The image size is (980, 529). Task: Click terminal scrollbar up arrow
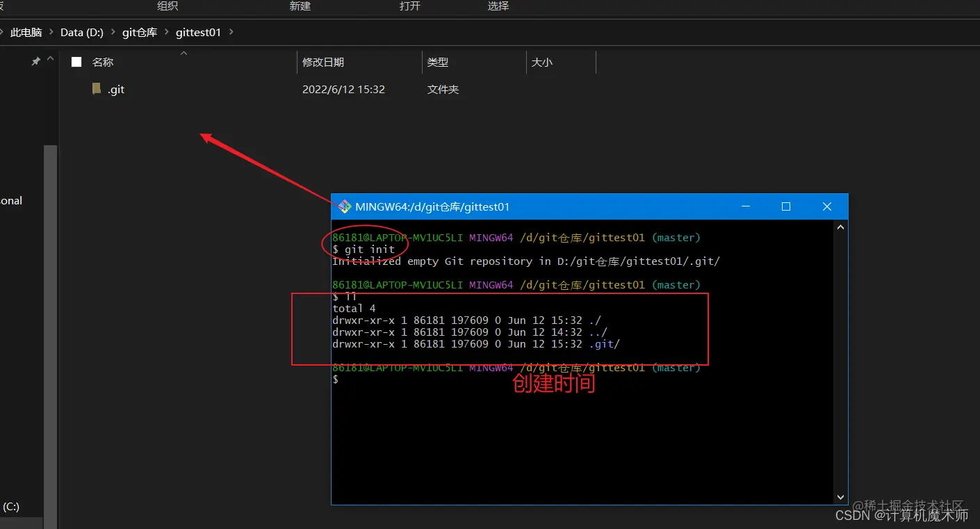pos(840,227)
